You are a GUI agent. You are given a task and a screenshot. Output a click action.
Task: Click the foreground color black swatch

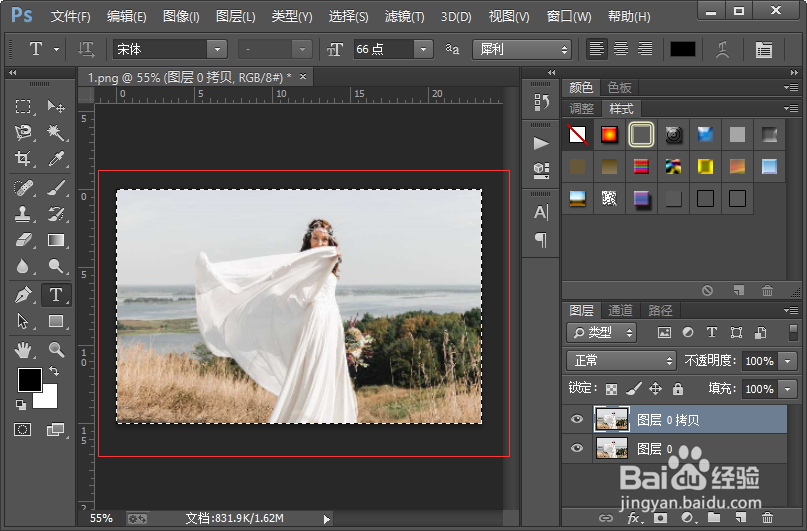[x=29, y=379]
